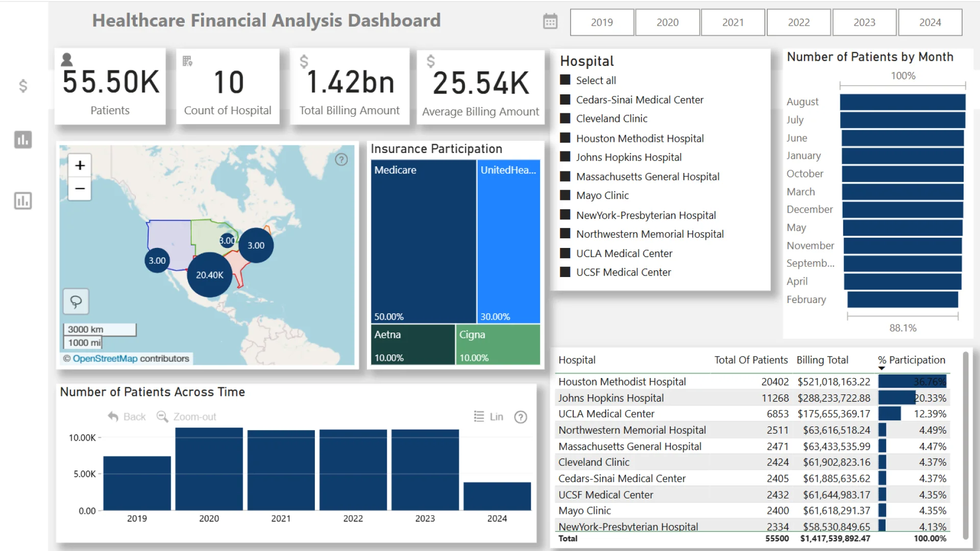Image resolution: width=980 pixels, height=551 pixels.
Task: Open the OpenStreetMap attribution link
Action: (x=105, y=359)
